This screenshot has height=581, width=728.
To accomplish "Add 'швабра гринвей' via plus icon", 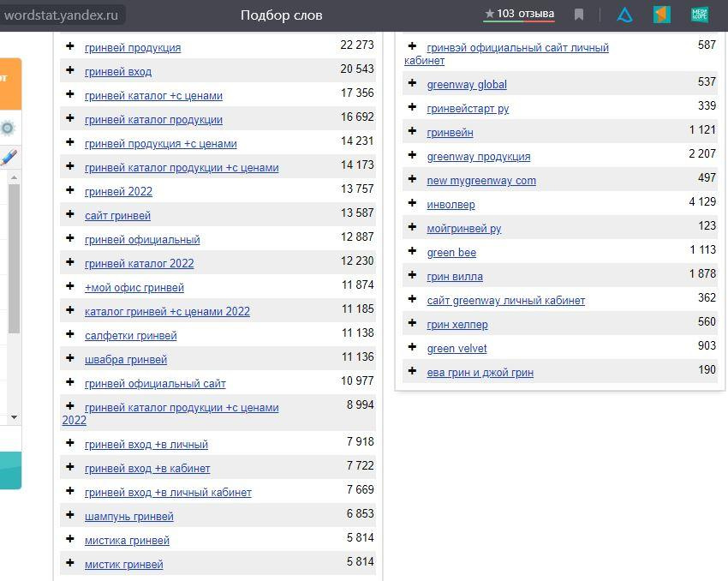I will point(70,359).
